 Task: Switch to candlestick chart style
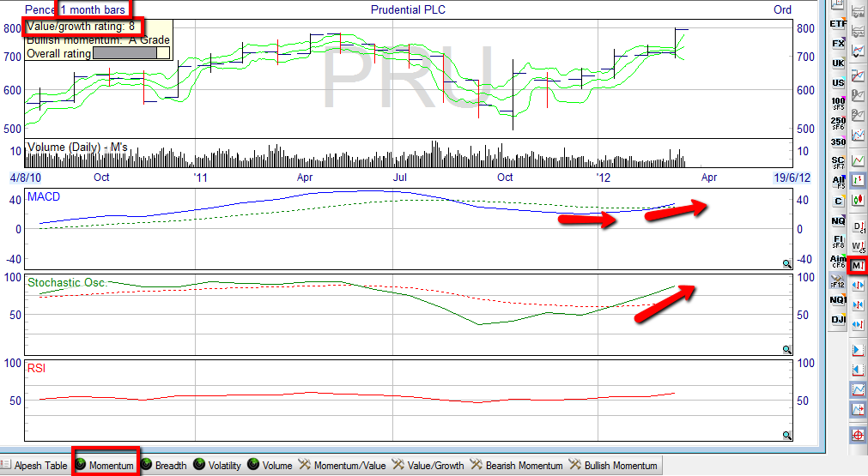[x=858, y=200]
